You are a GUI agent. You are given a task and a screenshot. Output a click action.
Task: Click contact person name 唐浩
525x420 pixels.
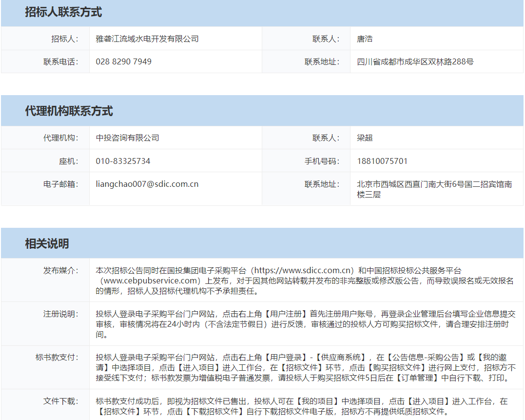point(365,39)
